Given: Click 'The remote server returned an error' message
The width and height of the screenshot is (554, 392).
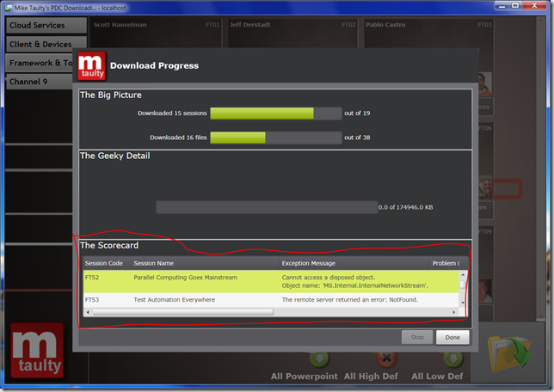Looking at the screenshot, I should point(350,300).
